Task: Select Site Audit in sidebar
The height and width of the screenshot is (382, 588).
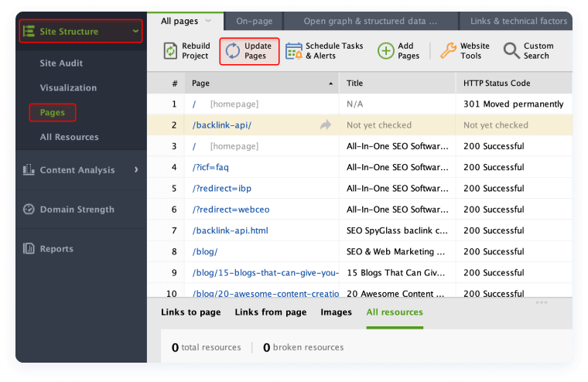Action: click(x=61, y=63)
